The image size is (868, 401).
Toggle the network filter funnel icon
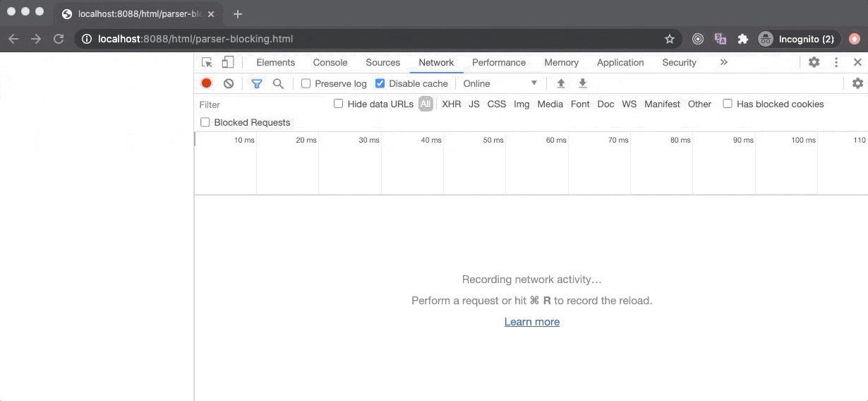257,83
